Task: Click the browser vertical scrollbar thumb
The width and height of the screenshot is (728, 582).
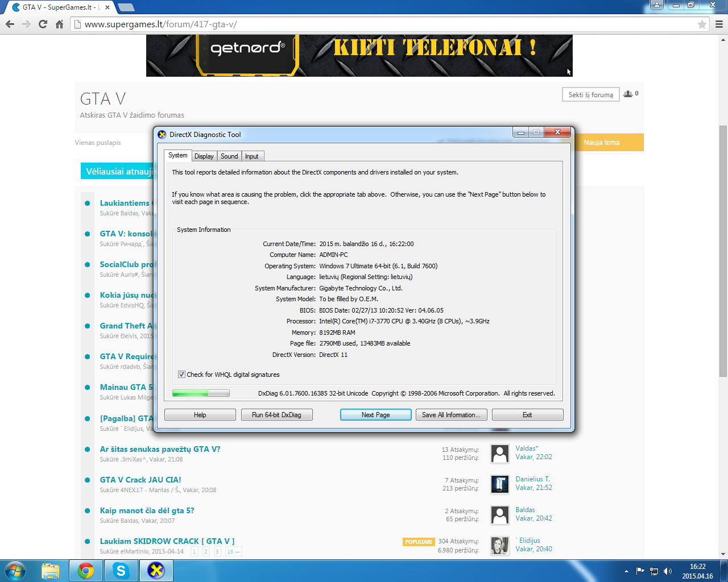Action: click(x=723, y=250)
